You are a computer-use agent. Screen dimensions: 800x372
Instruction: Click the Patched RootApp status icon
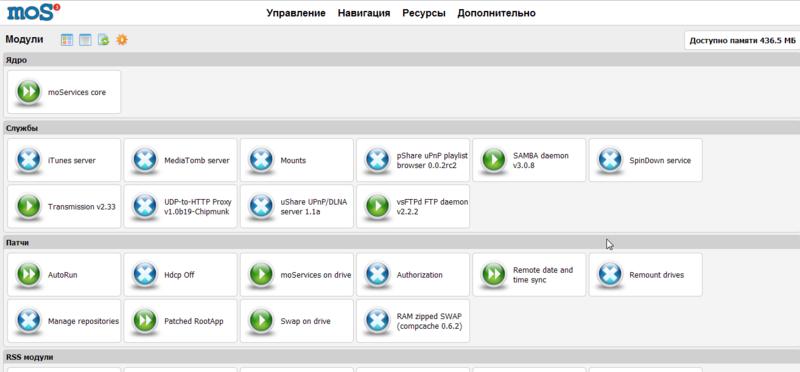tap(145, 321)
